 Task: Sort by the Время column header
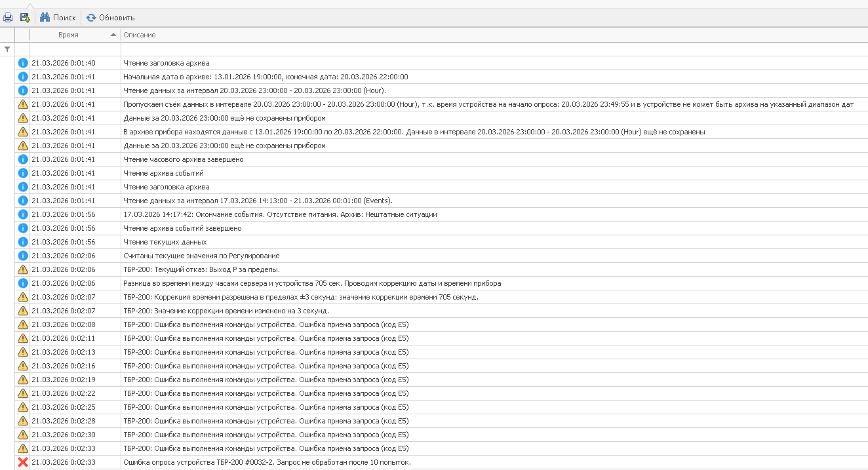coord(68,35)
